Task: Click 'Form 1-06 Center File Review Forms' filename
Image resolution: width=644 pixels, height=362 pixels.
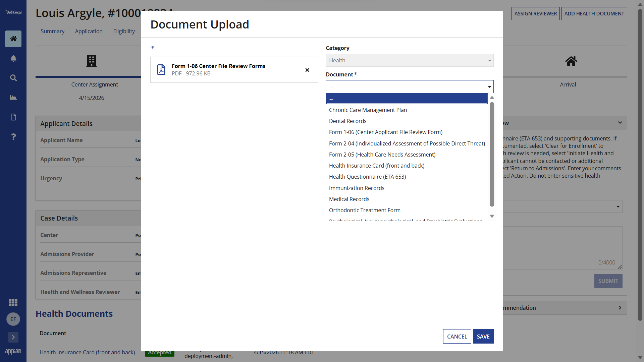Action: point(218,66)
